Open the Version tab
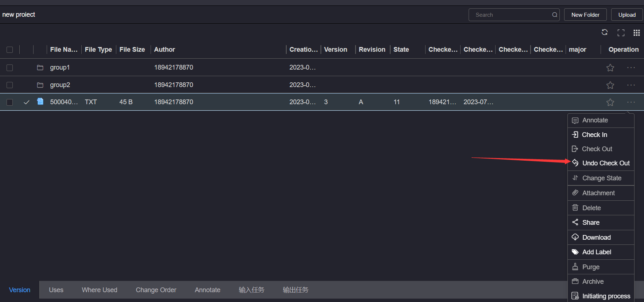644x302 pixels. (x=20, y=290)
